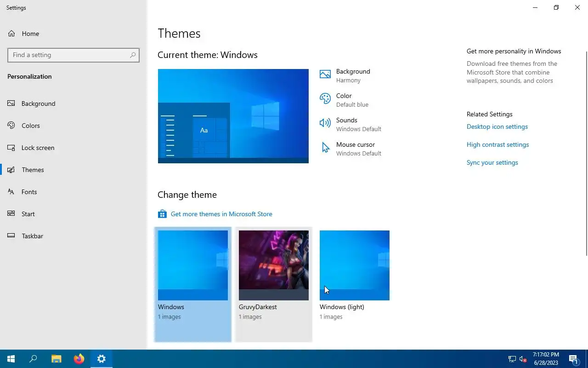This screenshot has width=588, height=368.
Task: Click the current theme preview image
Action: click(x=233, y=116)
